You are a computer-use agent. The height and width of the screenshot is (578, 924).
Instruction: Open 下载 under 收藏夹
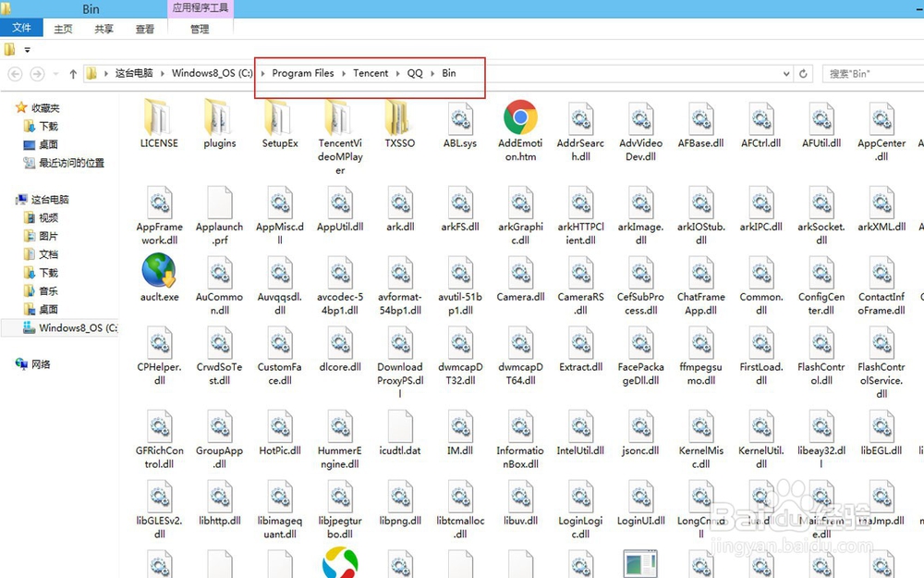(x=48, y=126)
